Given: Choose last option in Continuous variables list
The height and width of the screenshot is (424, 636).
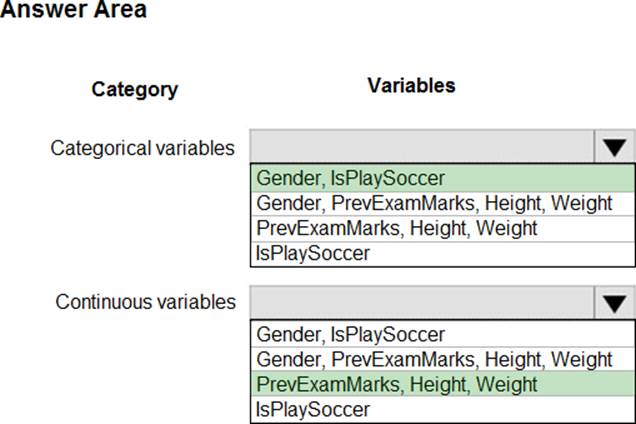Looking at the screenshot, I should [312, 409].
